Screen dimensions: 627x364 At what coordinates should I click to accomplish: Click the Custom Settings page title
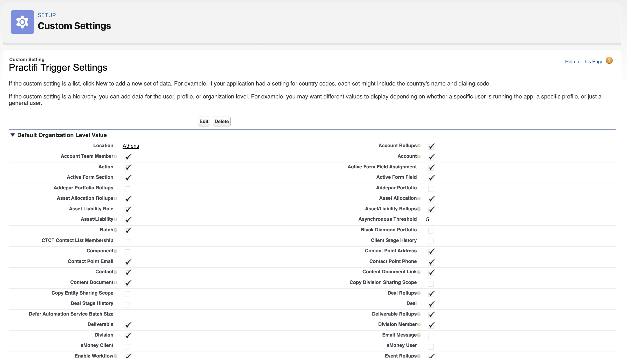(x=74, y=26)
